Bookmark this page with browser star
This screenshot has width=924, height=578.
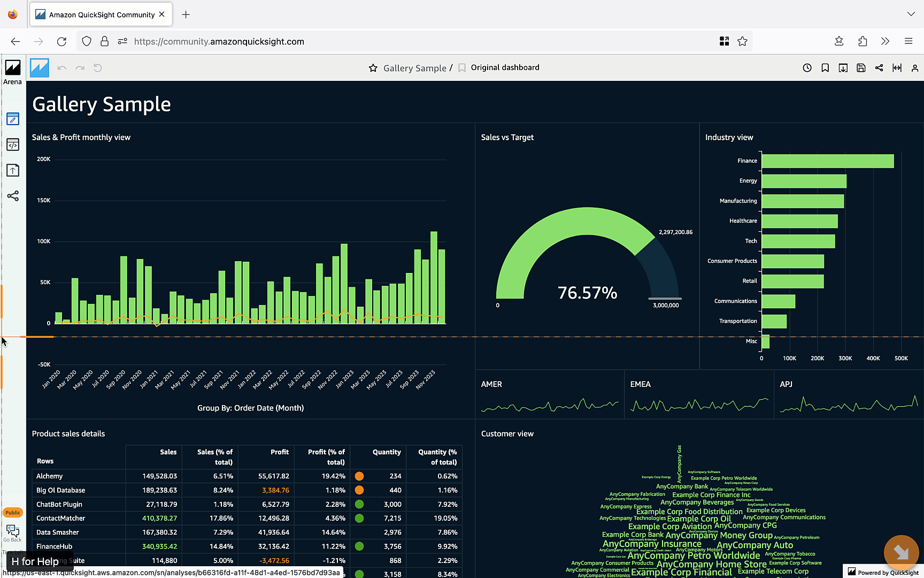click(743, 41)
